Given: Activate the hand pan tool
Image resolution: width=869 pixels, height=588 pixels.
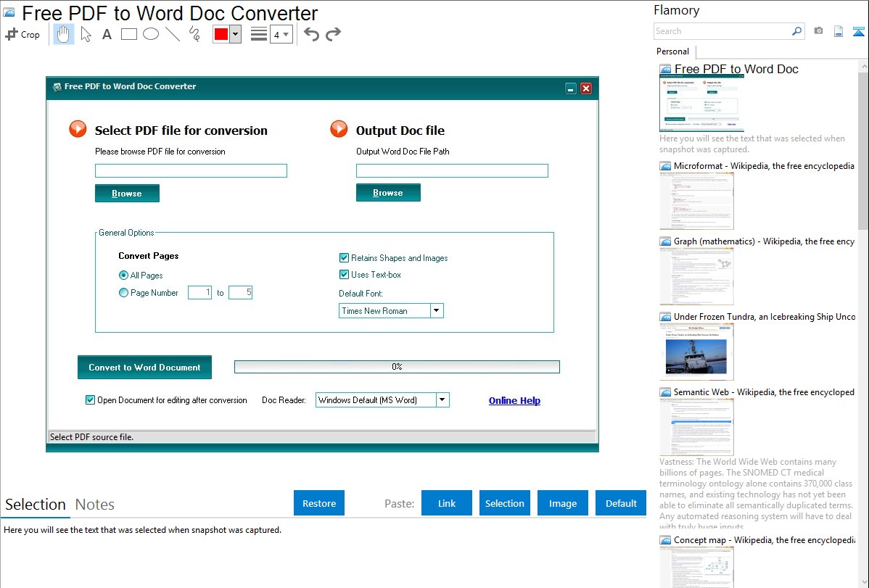Looking at the screenshot, I should pyautogui.click(x=64, y=34).
